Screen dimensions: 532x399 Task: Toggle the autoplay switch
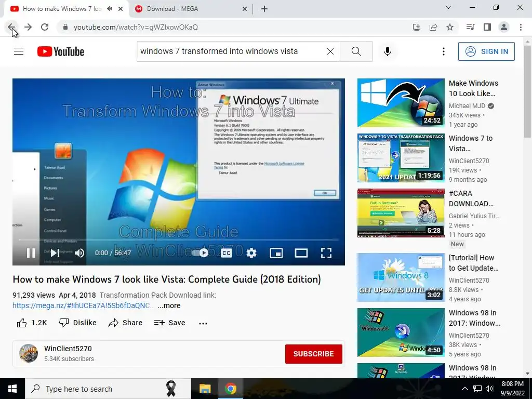pos(200,253)
